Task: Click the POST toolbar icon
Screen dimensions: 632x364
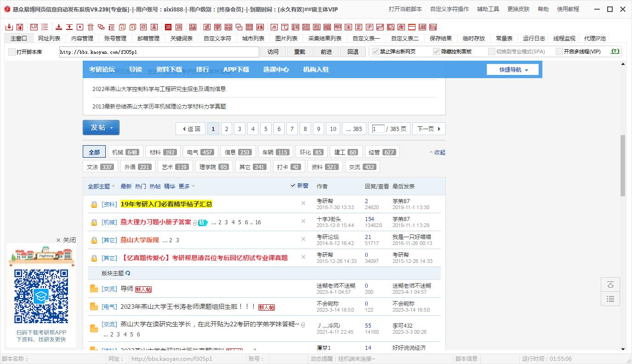Action: (x=338, y=27)
